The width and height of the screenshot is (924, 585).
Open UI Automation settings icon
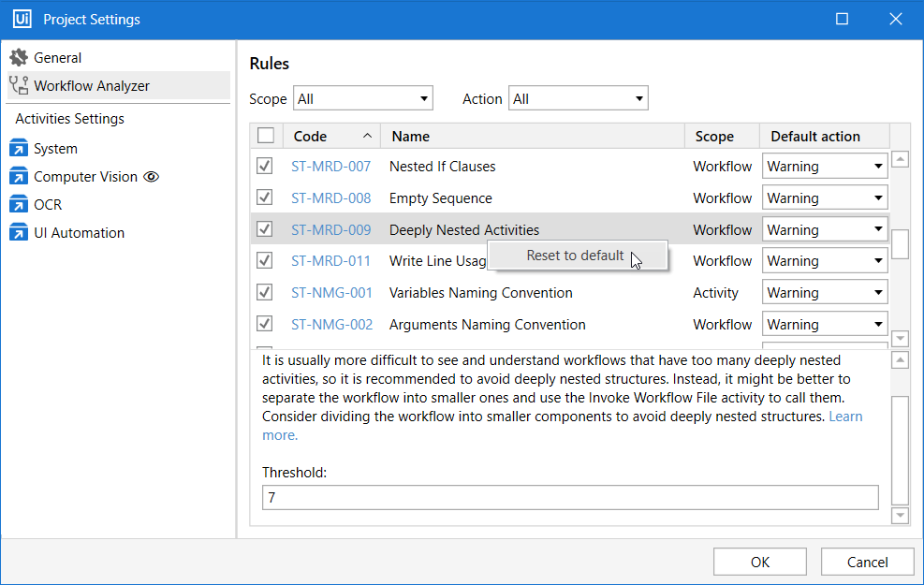click(19, 233)
